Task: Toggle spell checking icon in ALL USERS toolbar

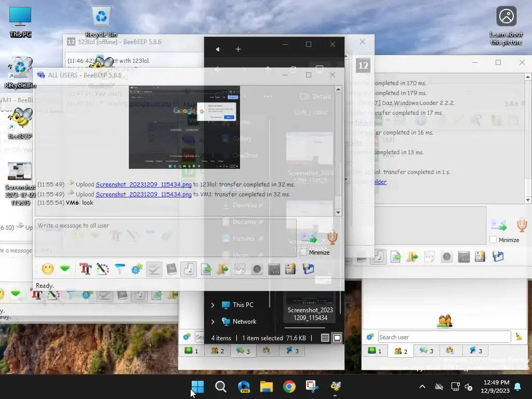Action: [154, 269]
